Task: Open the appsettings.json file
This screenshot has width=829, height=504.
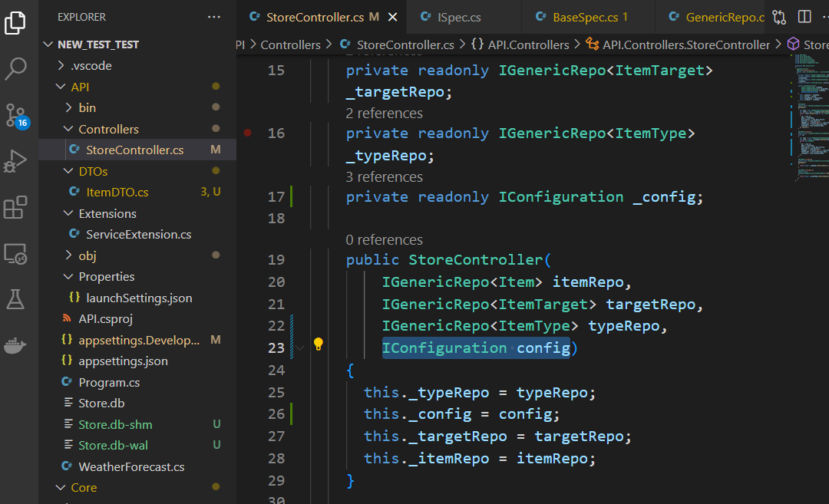Action: click(137, 361)
